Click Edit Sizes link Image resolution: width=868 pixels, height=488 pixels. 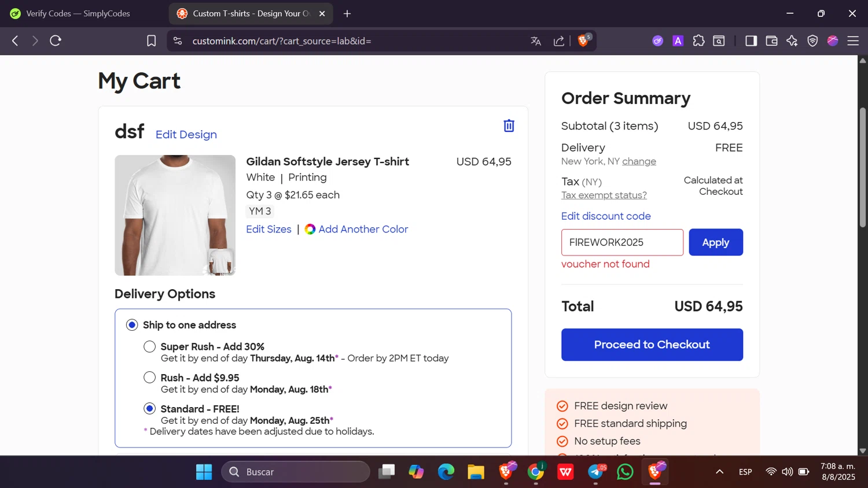click(x=269, y=229)
